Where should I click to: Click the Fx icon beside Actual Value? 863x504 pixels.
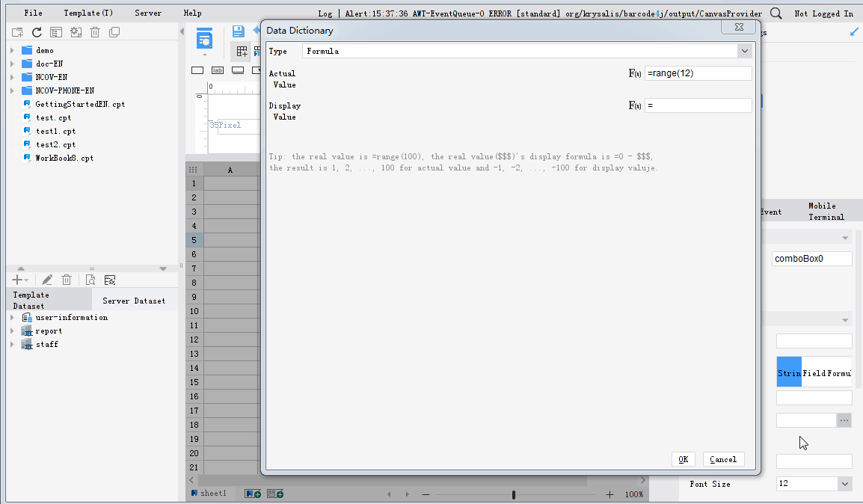tap(633, 73)
